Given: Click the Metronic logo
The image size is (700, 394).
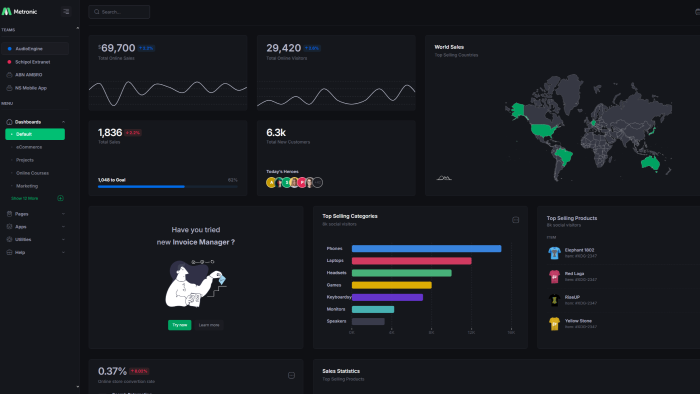Looking at the screenshot, I should 19,12.
